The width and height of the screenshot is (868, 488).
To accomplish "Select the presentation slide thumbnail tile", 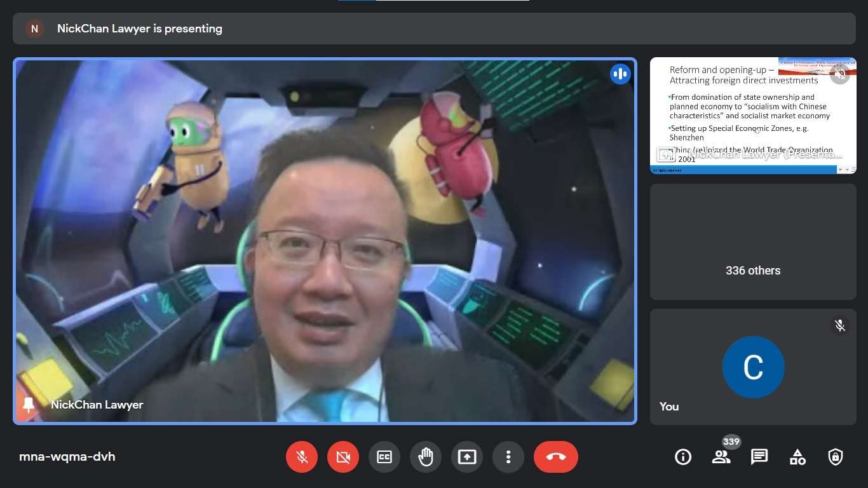I will pyautogui.click(x=753, y=116).
